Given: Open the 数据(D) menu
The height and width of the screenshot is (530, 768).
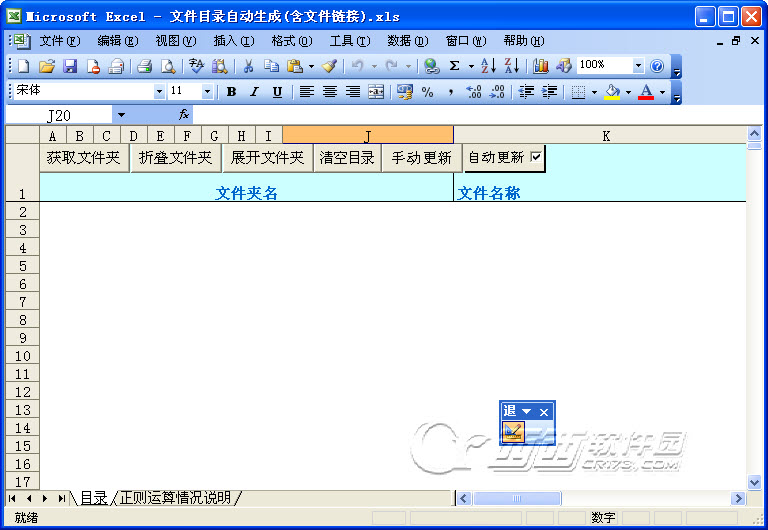Looking at the screenshot, I should tap(408, 41).
